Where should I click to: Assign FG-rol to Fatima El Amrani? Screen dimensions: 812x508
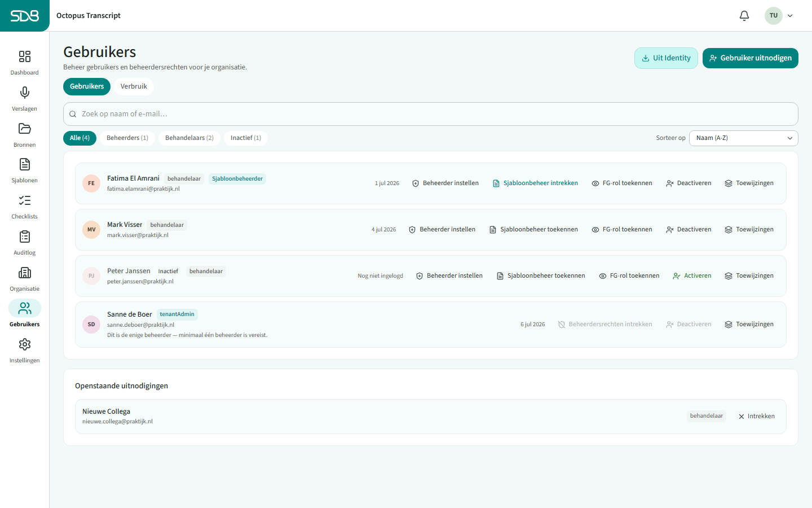pos(622,183)
